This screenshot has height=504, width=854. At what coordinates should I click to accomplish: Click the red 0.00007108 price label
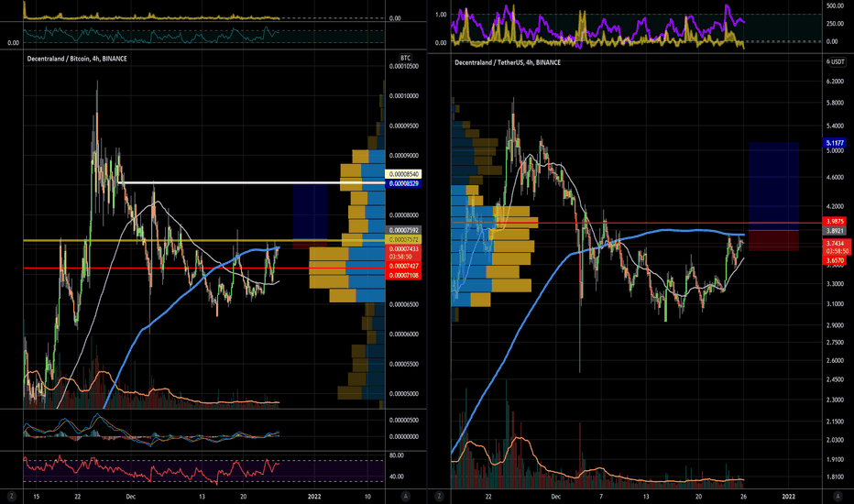point(403,275)
